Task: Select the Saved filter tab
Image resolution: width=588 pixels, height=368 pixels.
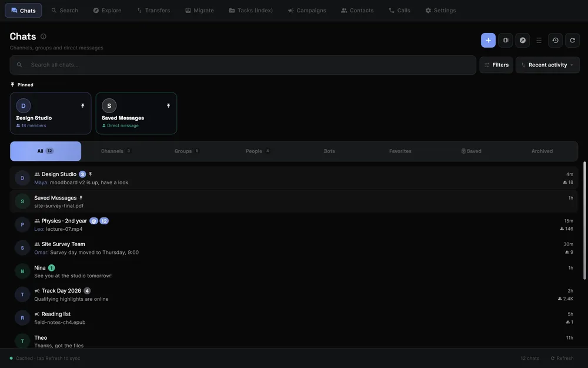Action: [471, 151]
